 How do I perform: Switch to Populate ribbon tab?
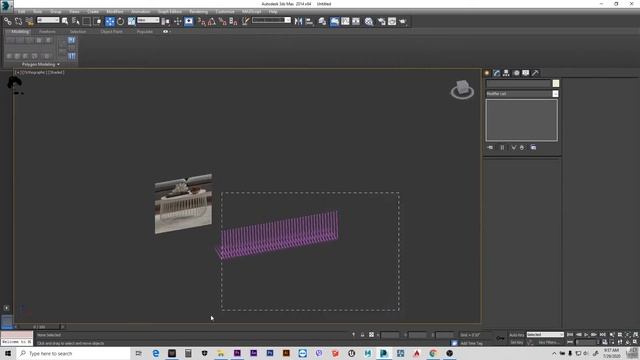pyautogui.click(x=144, y=31)
